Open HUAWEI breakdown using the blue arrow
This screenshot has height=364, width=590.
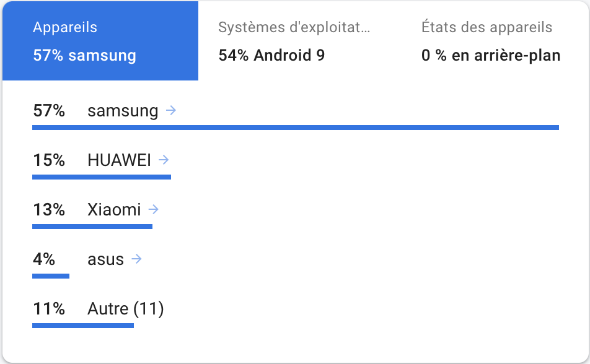[x=162, y=160]
